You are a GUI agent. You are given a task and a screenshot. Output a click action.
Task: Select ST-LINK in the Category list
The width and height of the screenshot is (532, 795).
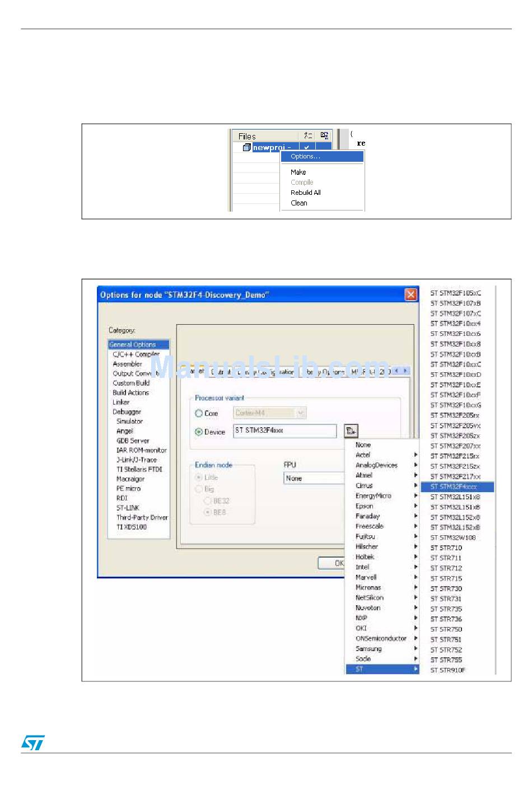click(x=128, y=508)
